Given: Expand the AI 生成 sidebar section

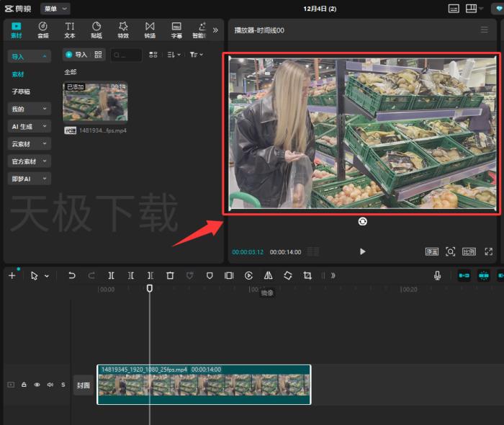Looking at the screenshot, I should click(x=29, y=126).
